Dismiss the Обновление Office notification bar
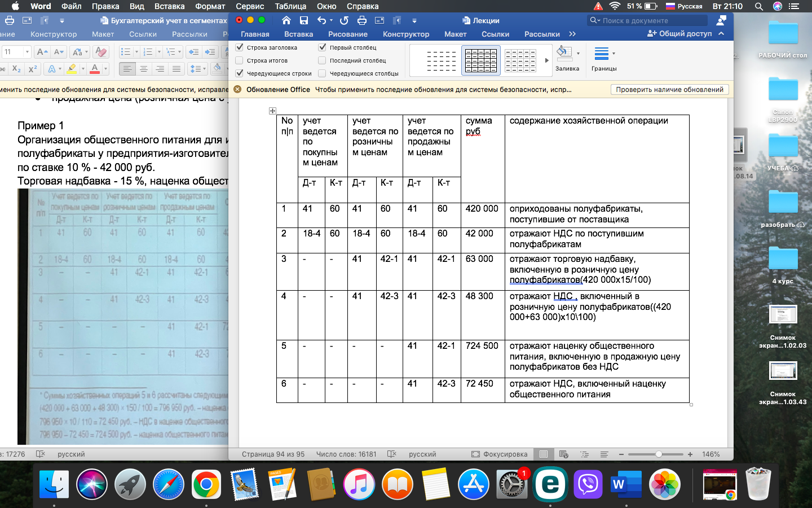Screen dimensions: 812x508 tap(237, 89)
